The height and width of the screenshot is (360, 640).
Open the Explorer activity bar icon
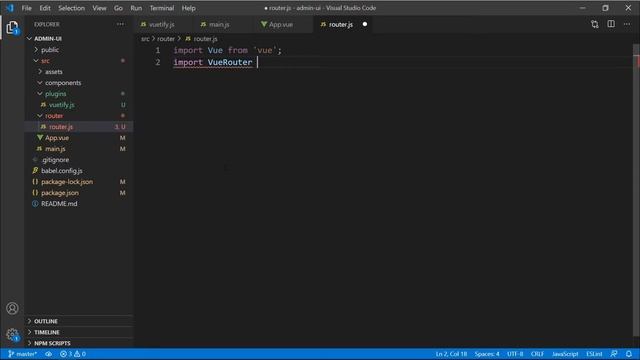(12, 28)
